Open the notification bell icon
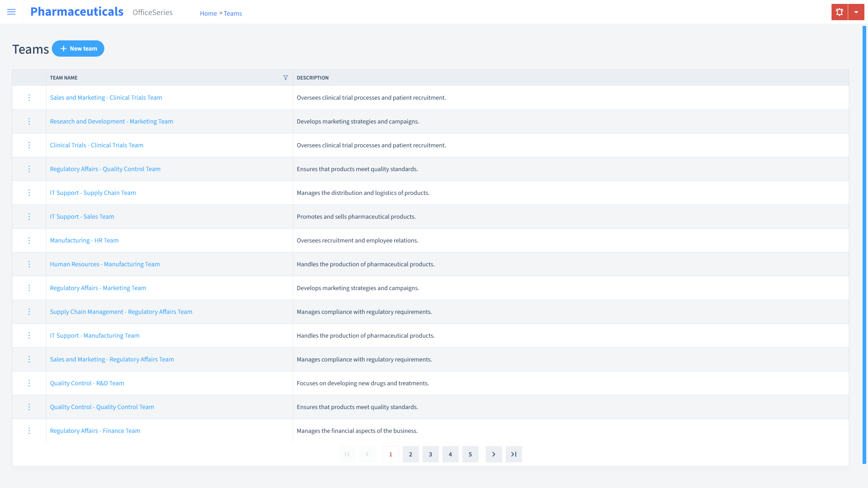This screenshot has width=868, height=488. (x=839, y=12)
